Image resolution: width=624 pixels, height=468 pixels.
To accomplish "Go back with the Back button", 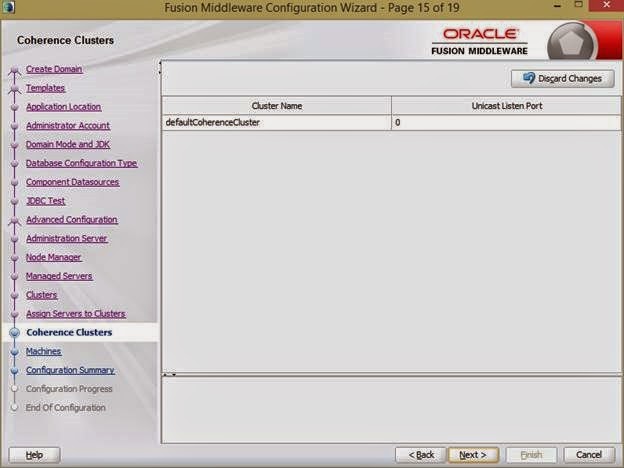I will click(x=421, y=455).
